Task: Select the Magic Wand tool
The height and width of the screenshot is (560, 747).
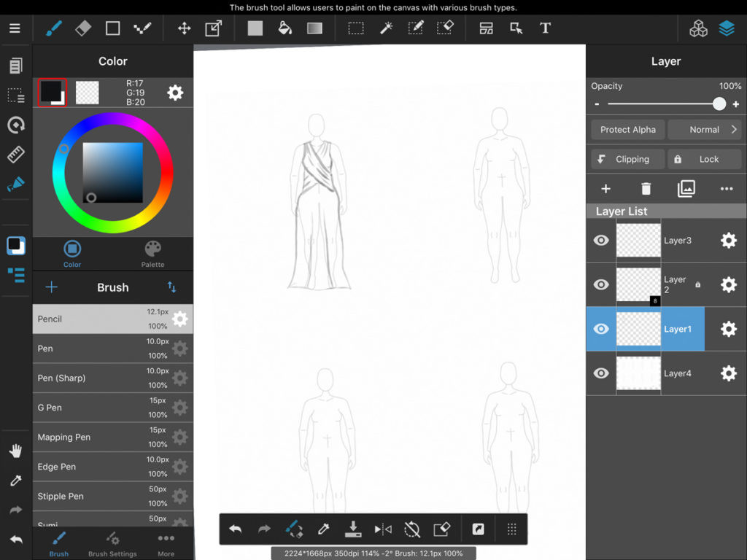Action: [387, 28]
